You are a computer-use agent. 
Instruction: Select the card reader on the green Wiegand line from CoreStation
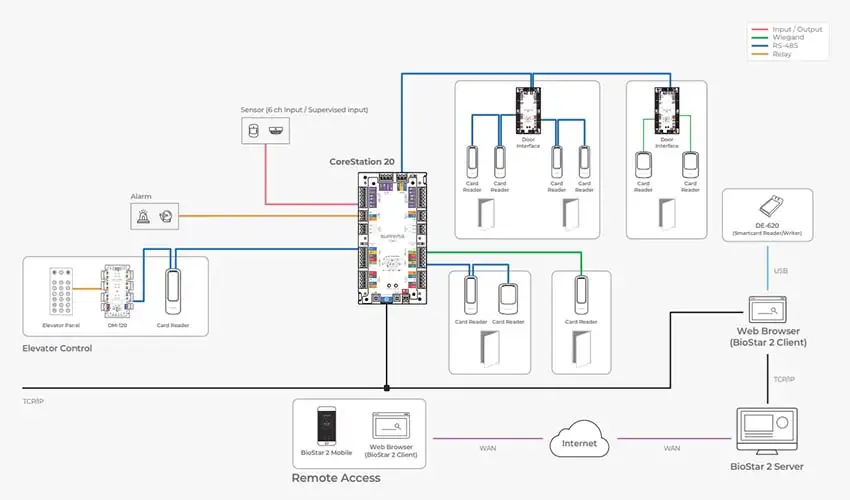[x=581, y=296]
